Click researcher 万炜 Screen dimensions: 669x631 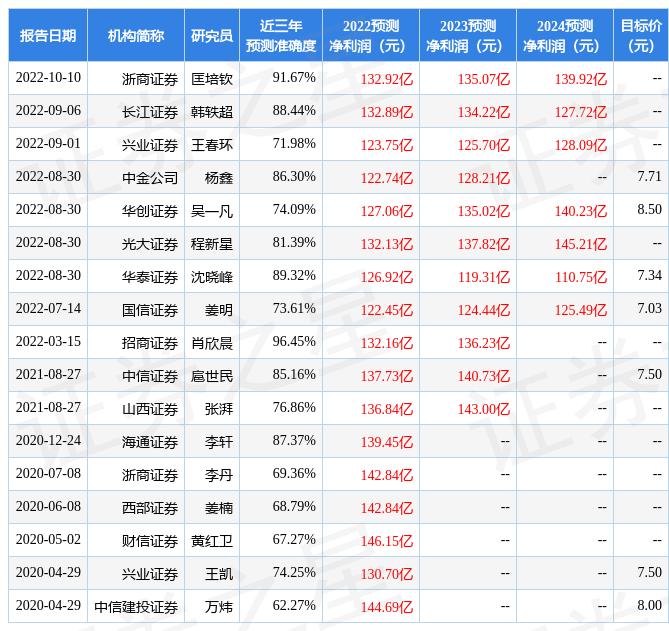point(219,607)
